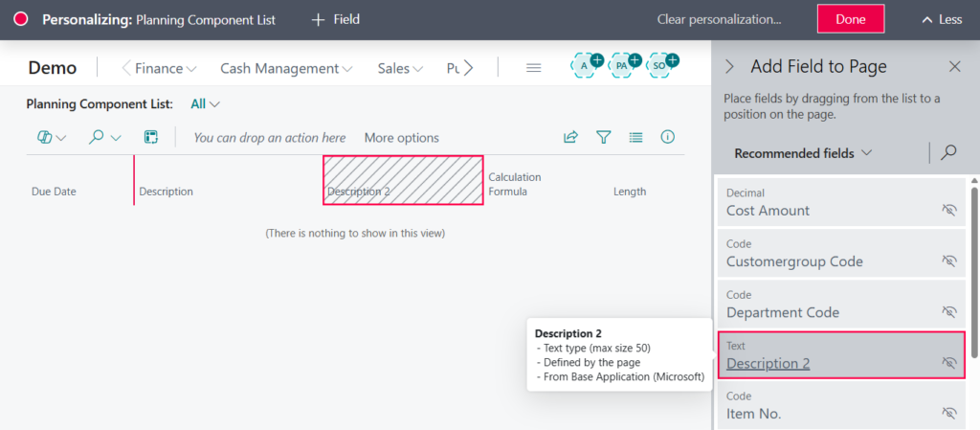Click the analysis mode icon in the toolbar

[151, 137]
